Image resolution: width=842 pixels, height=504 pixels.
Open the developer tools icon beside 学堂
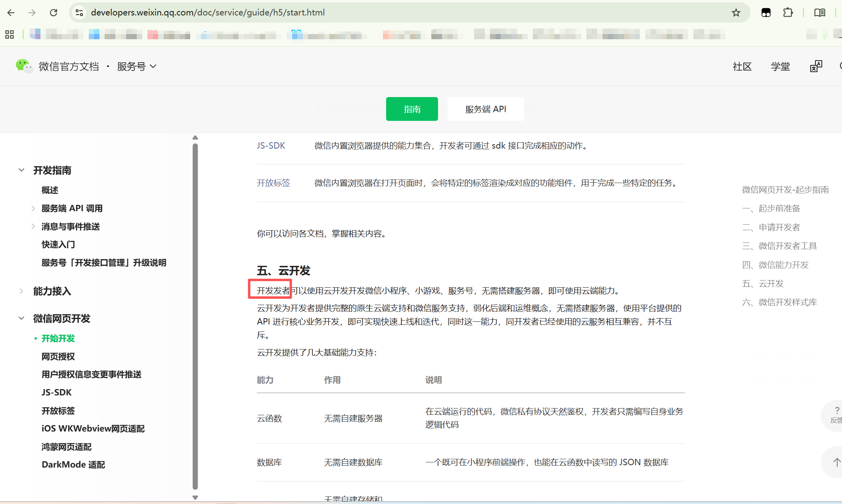[816, 66]
